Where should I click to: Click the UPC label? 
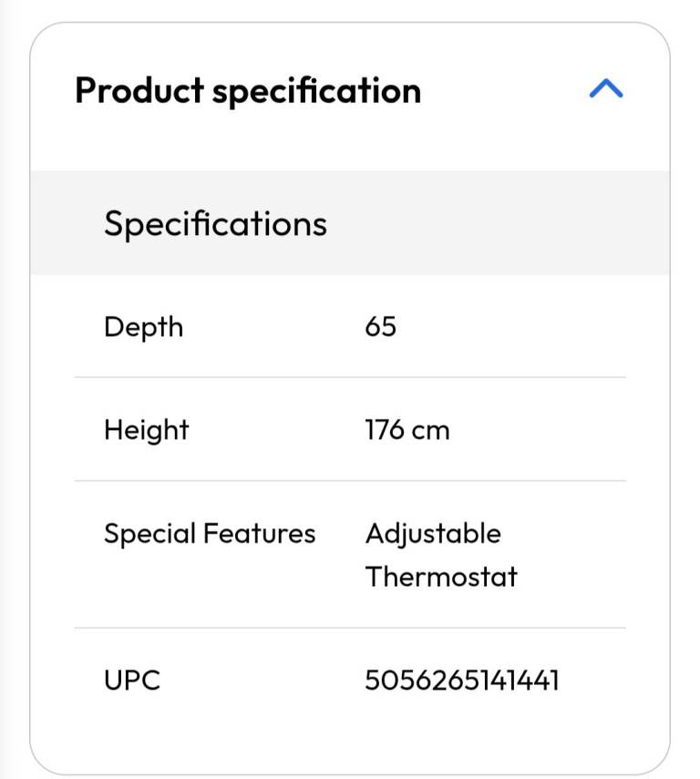tap(131, 680)
